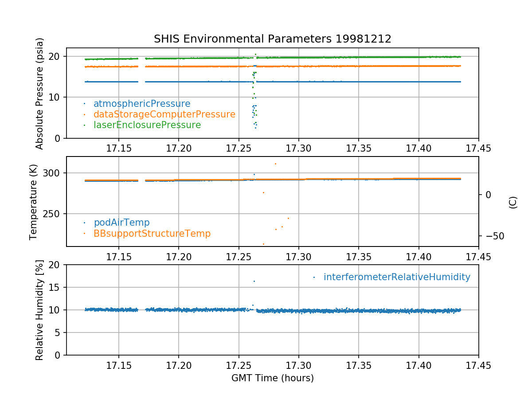
Task: Click the highest orange outlier in temperature plot
Action: [275, 164]
